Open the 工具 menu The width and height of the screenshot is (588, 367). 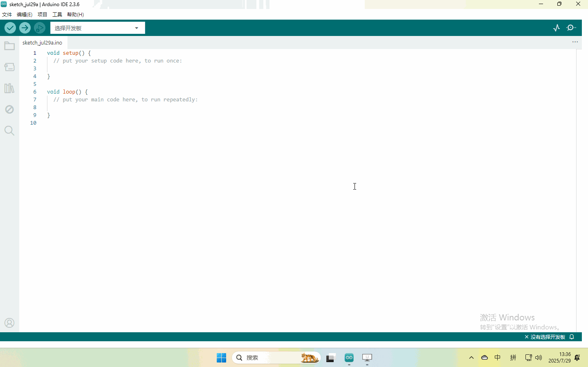[x=57, y=14]
